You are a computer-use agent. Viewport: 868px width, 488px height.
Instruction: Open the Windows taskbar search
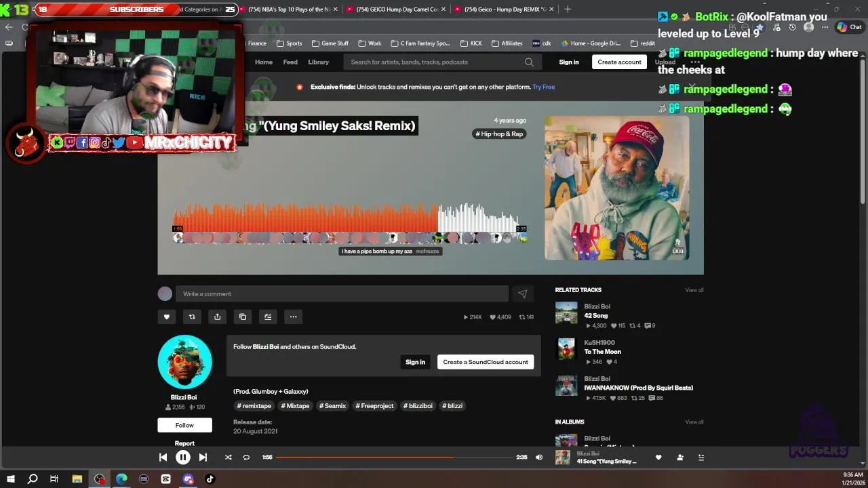(x=33, y=479)
